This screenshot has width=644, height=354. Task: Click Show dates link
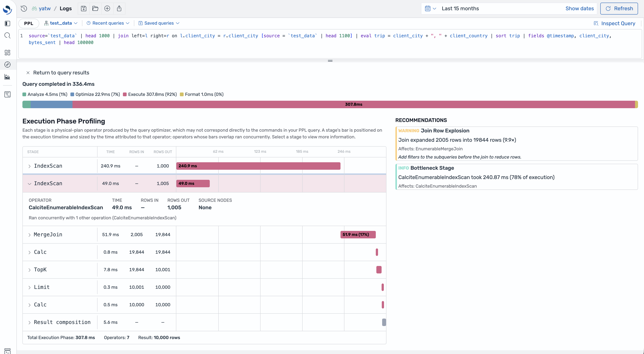[x=580, y=9]
